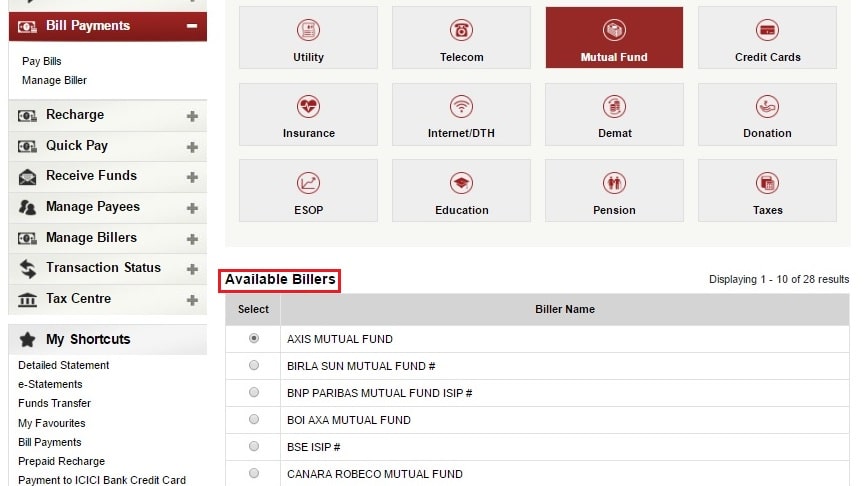Click the BOI AXA MUTUAL FUND text
The image size is (868, 486).
point(349,420)
